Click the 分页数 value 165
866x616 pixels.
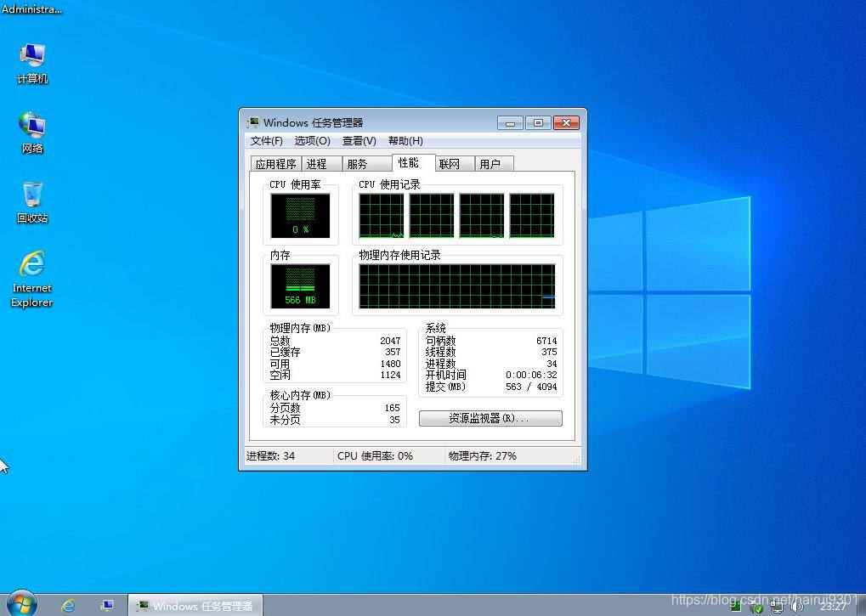392,408
